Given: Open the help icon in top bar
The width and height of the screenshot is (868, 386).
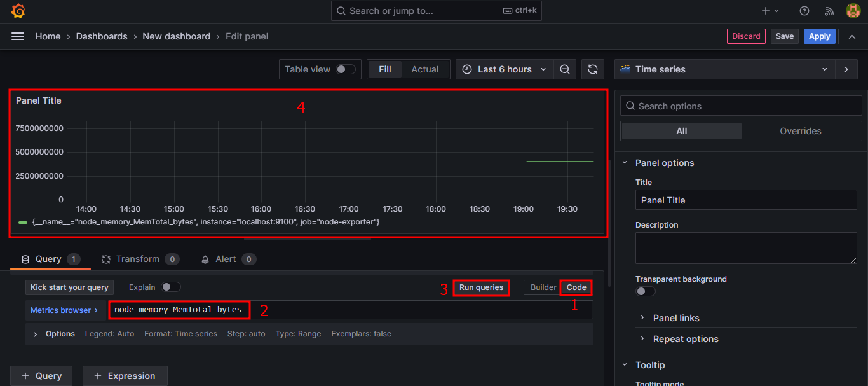Looking at the screenshot, I should click(804, 11).
